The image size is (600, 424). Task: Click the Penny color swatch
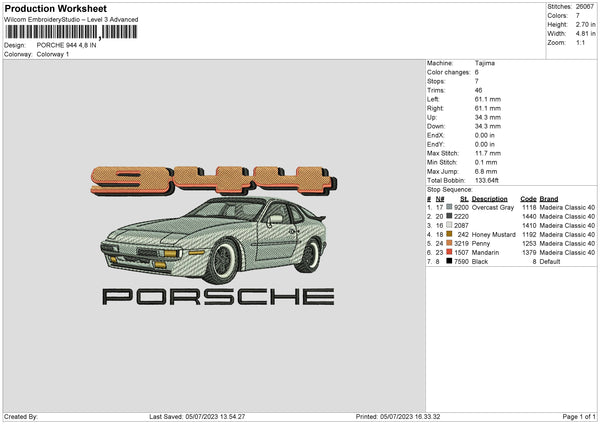(x=450, y=242)
